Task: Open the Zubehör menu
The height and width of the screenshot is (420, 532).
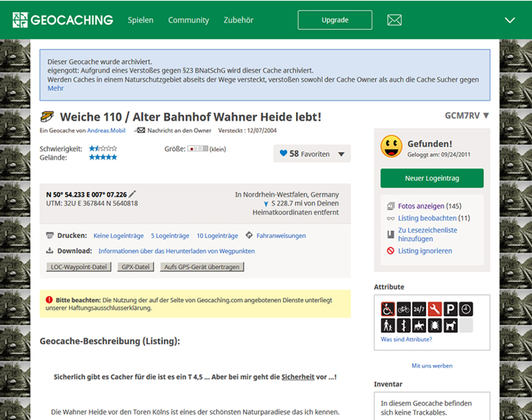Action: [x=239, y=20]
